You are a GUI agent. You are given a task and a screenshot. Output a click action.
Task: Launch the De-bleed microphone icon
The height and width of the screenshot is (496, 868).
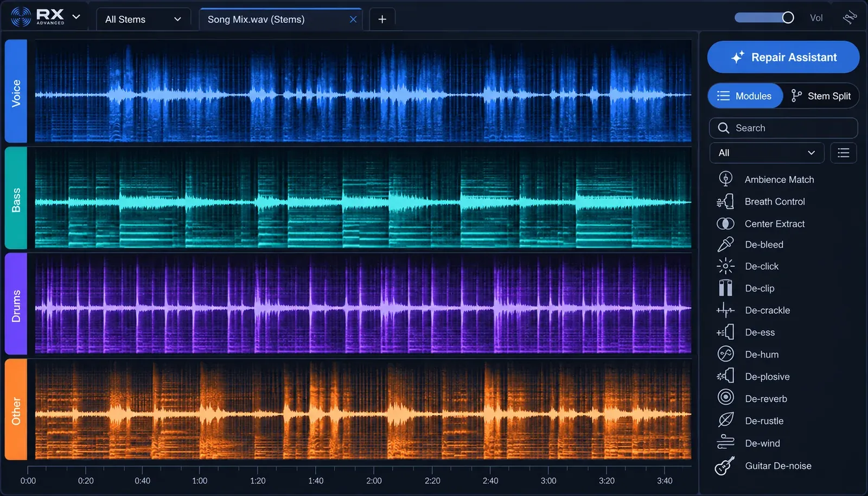pos(725,244)
